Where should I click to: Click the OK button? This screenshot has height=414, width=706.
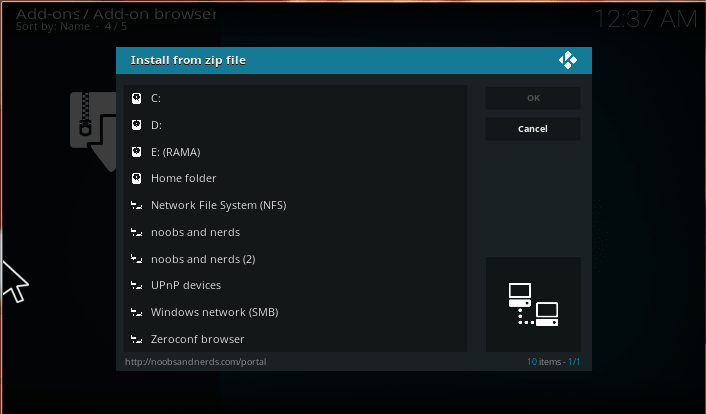coord(533,98)
